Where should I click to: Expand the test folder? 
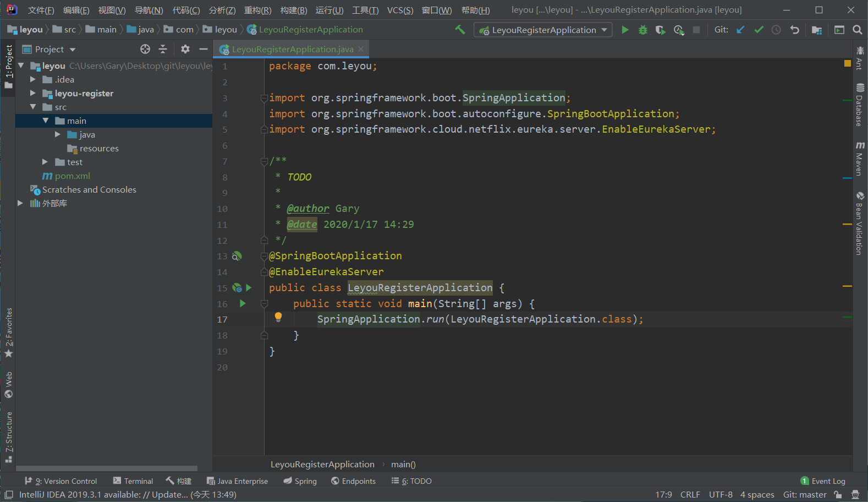[46, 162]
